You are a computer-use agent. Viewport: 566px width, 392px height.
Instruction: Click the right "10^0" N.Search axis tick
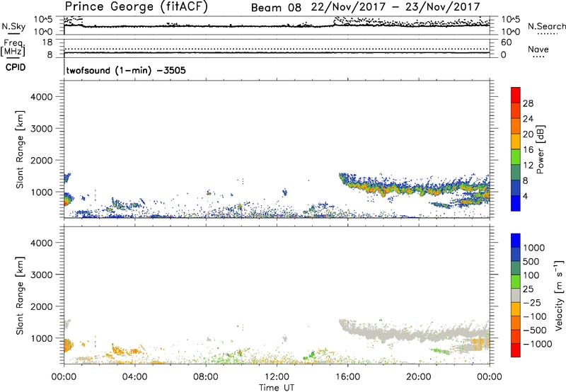pyautogui.click(x=511, y=32)
